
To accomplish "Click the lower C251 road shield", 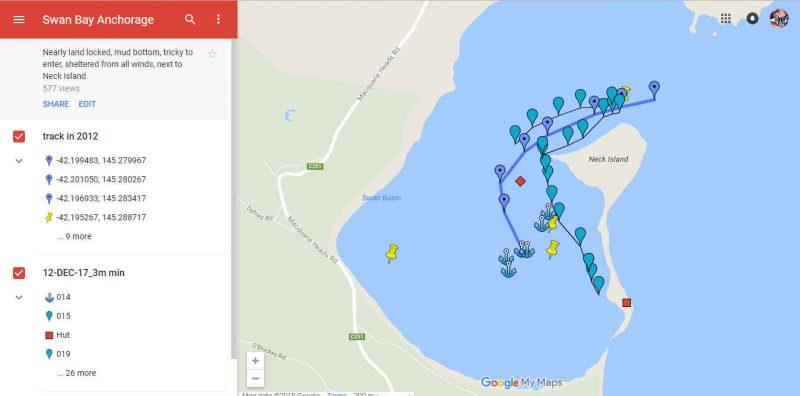I will [x=357, y=337].
